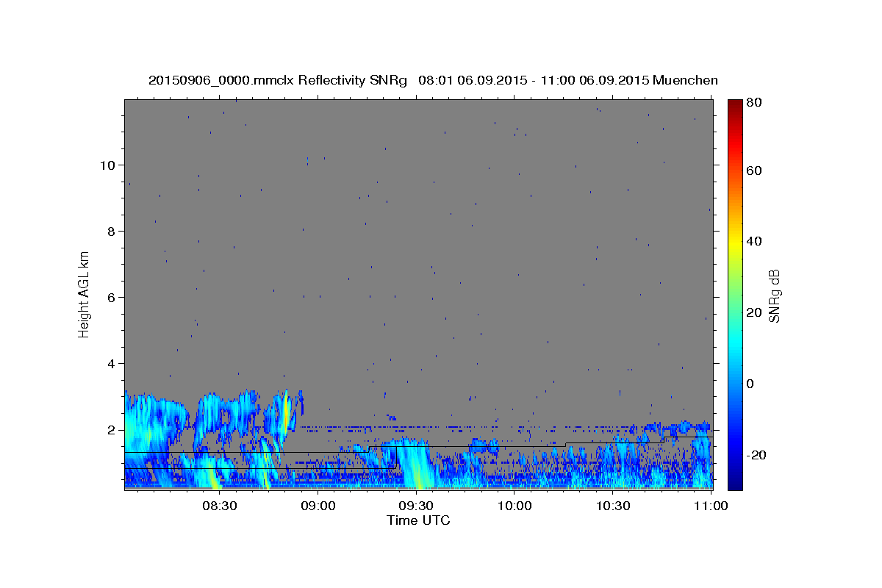Viewport: 882px width, 588px height.
Task: Select the 10:30 time tick label
Action: 613,506
